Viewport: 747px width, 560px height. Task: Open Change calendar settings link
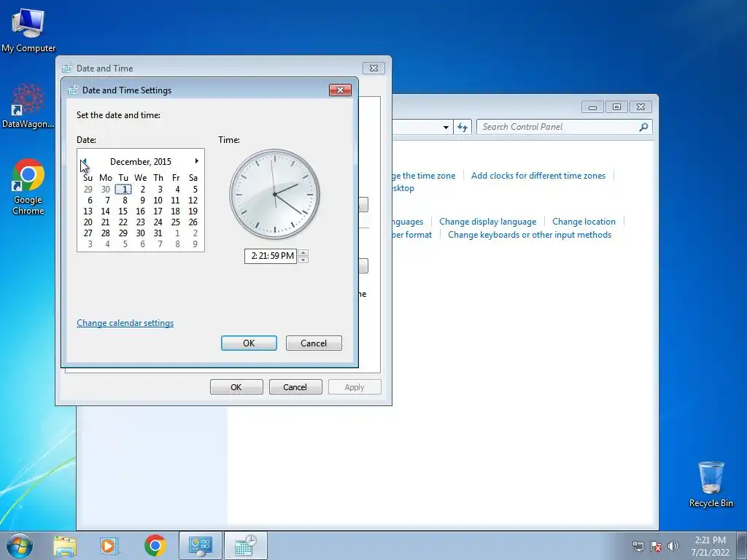[x=125, y=323]
